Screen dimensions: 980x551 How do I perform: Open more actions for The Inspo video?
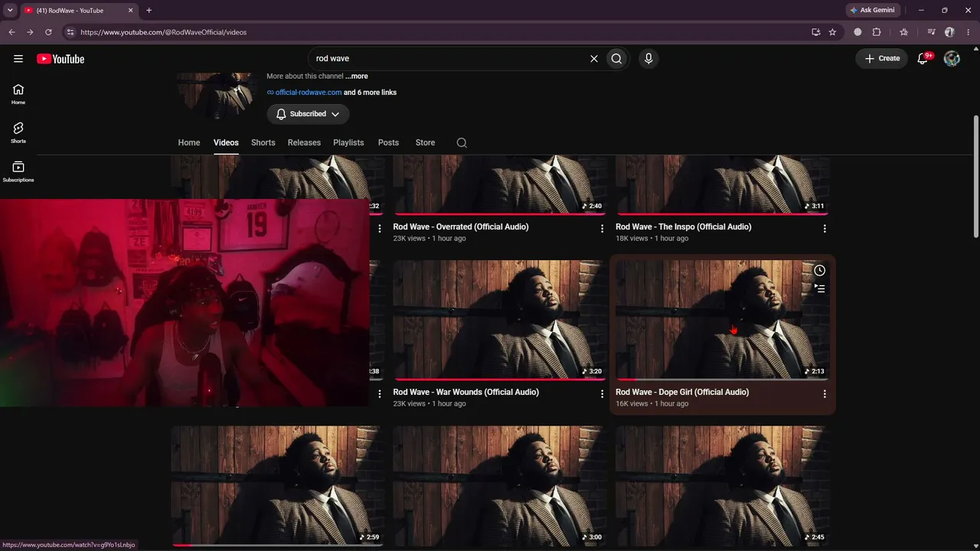825,229
